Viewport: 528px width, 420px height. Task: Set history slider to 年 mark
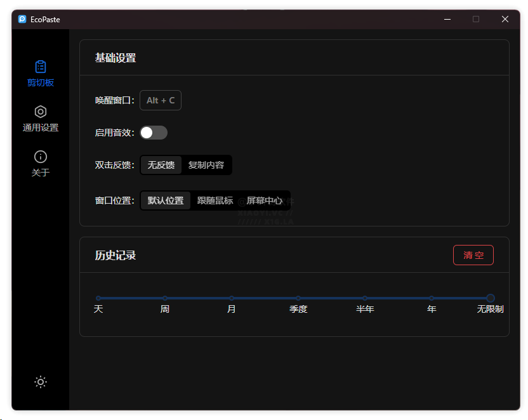pyautogui.click(x=432, y=298)
